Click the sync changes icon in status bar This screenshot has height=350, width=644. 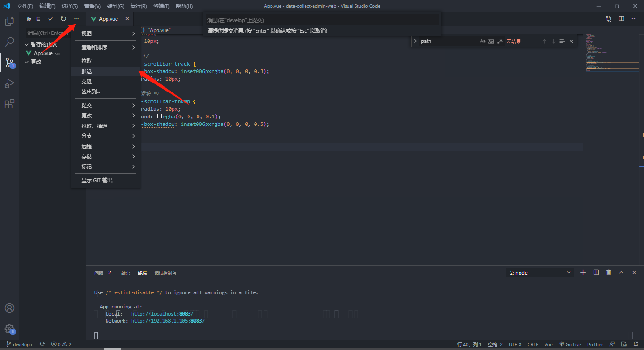click(42, 344)
